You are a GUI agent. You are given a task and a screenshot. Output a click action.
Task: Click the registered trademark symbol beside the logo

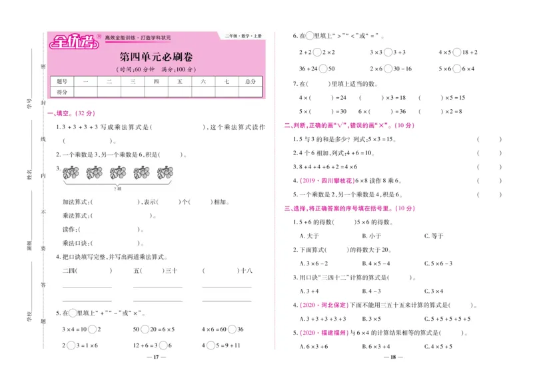tap(98, 36)
